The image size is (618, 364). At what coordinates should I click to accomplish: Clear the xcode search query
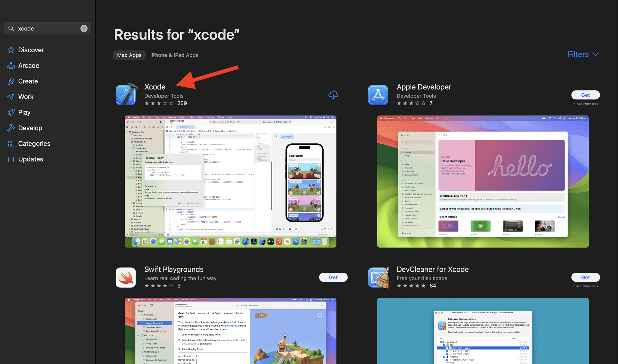click(84, 28)
